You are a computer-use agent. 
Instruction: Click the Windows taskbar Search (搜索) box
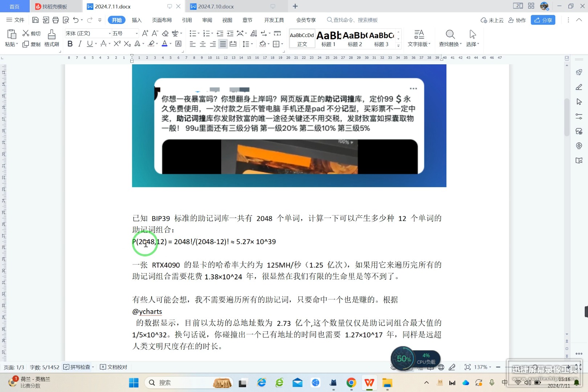[188, 383]
